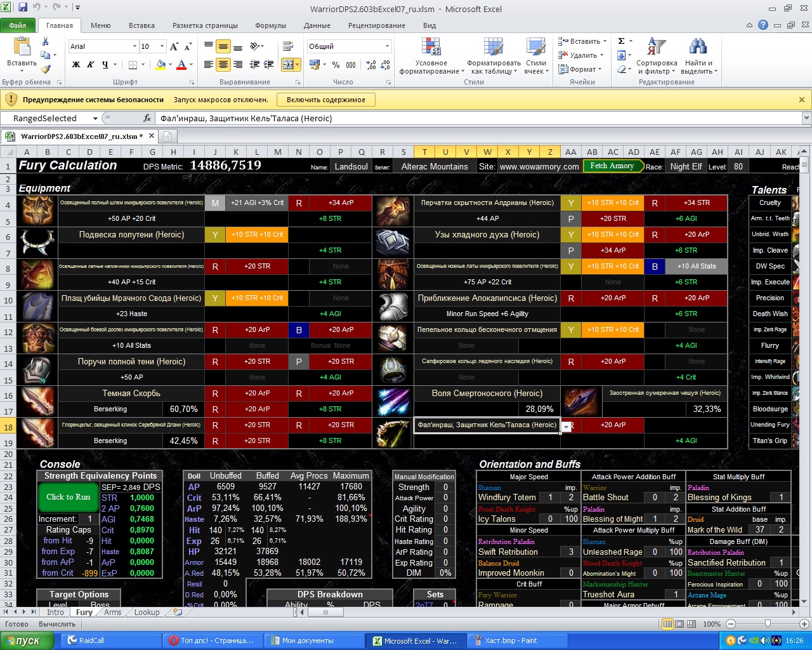Open the Arms sheet tab
Screen dimensions: 812x650
coord(112,613)
